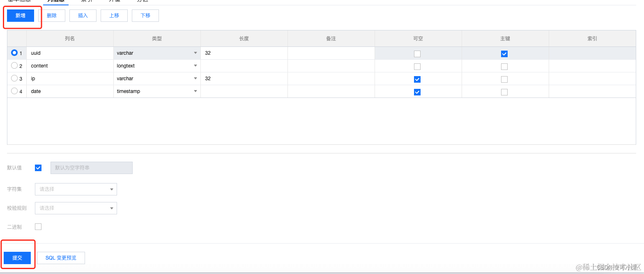
Task: Move the column down with 下移
Action: (145, 16)
